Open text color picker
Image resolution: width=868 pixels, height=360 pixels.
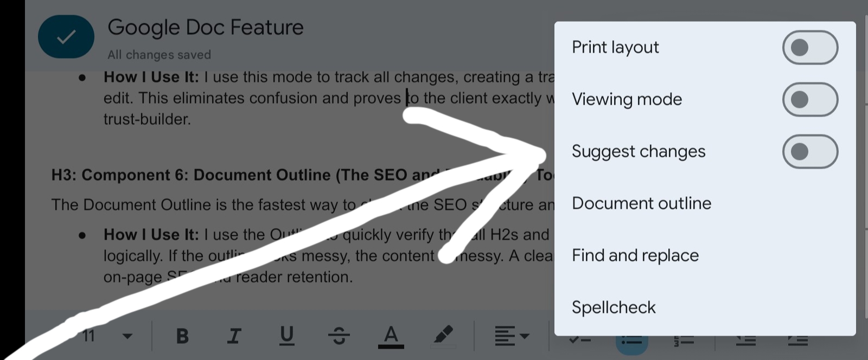tap(391, 336)
